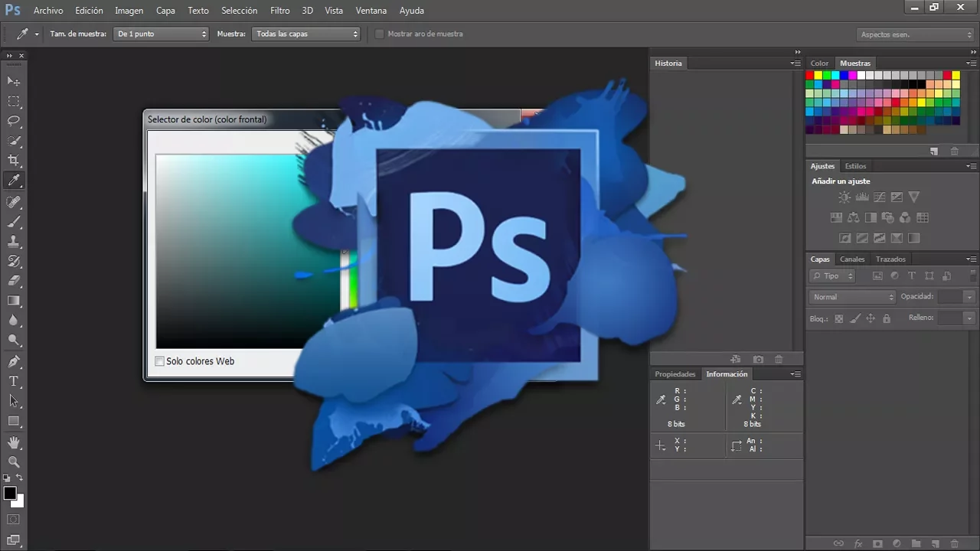
Task: Switch the layer filtering toggle
Action: point(973,276)
